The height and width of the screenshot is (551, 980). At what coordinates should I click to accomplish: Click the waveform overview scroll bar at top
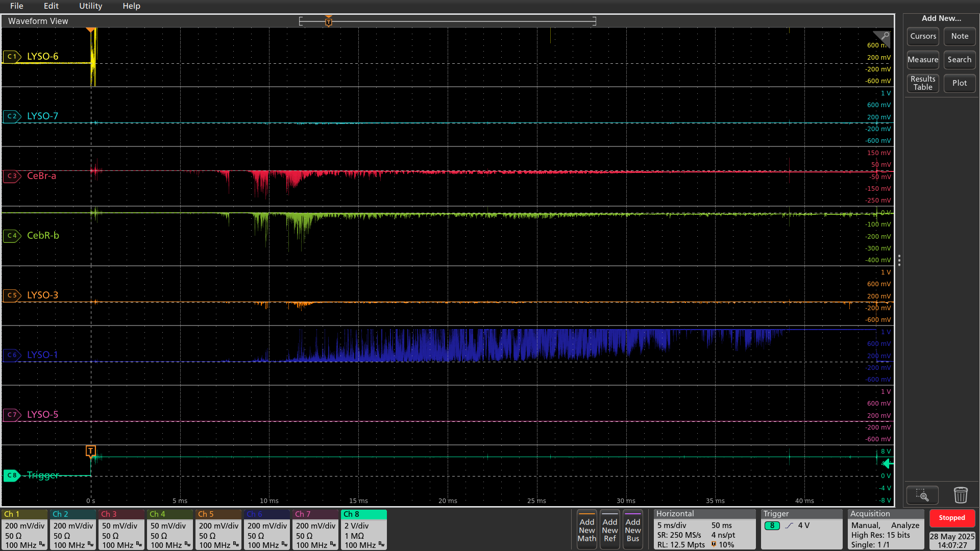click(447, 21)
